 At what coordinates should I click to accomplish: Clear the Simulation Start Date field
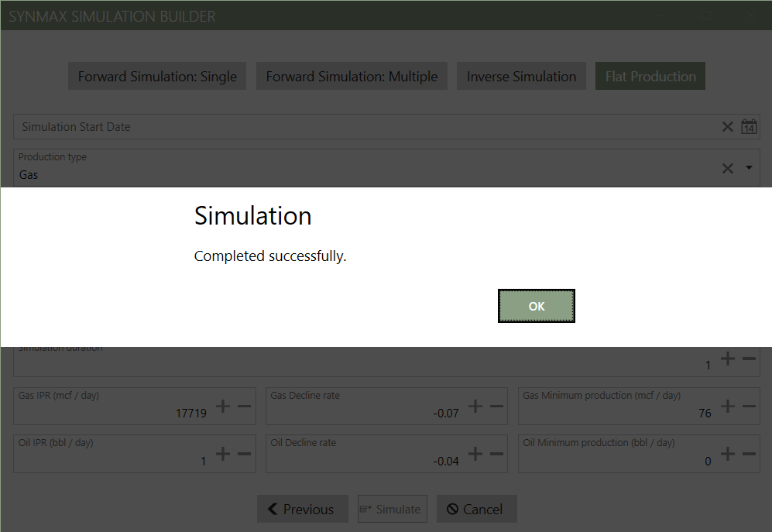pyautogui.click(x=727, y=127)
